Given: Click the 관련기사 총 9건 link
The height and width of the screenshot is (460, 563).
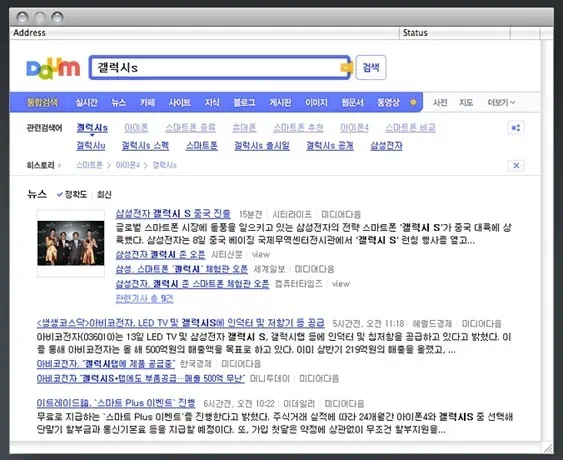Looking at the screenshot, I should pos(144,298).
